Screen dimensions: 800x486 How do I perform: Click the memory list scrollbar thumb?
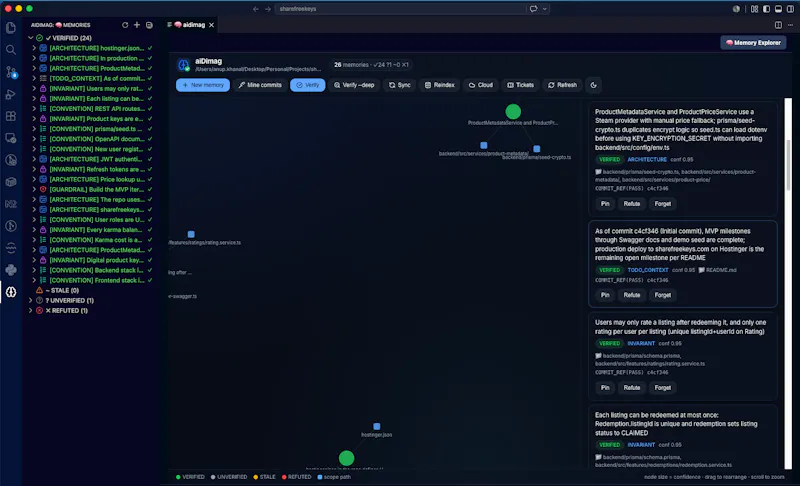(788, 164)
